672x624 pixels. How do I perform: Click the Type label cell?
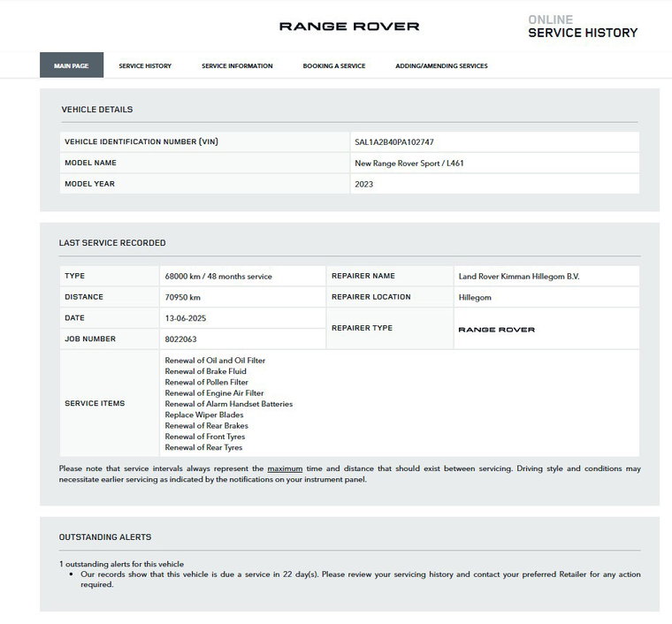[x=110, y=276]
